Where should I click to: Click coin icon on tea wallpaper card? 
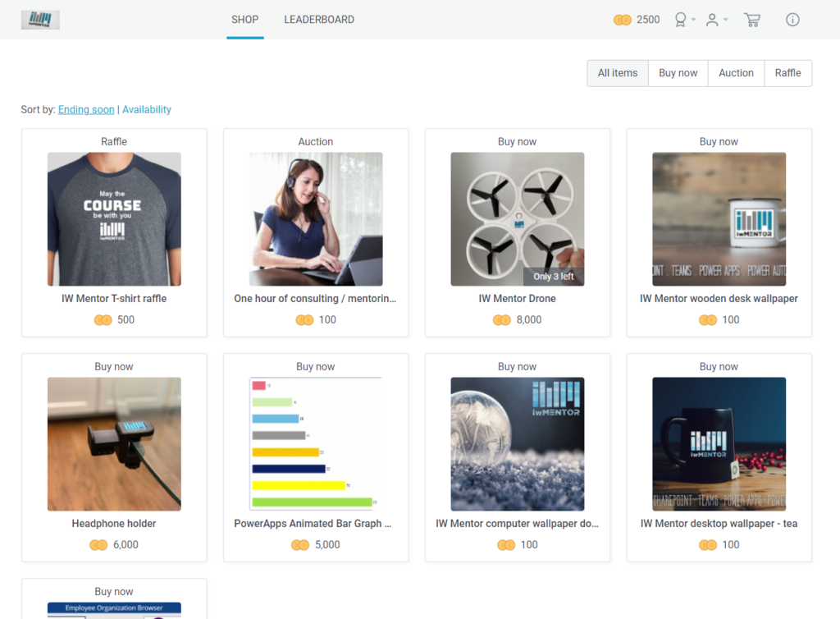[708, 545]
